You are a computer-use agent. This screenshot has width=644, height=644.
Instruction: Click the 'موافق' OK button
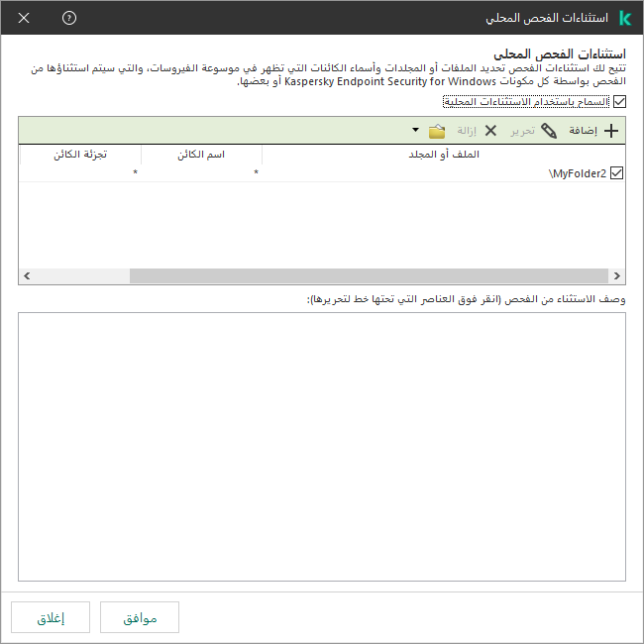[140, 617]
